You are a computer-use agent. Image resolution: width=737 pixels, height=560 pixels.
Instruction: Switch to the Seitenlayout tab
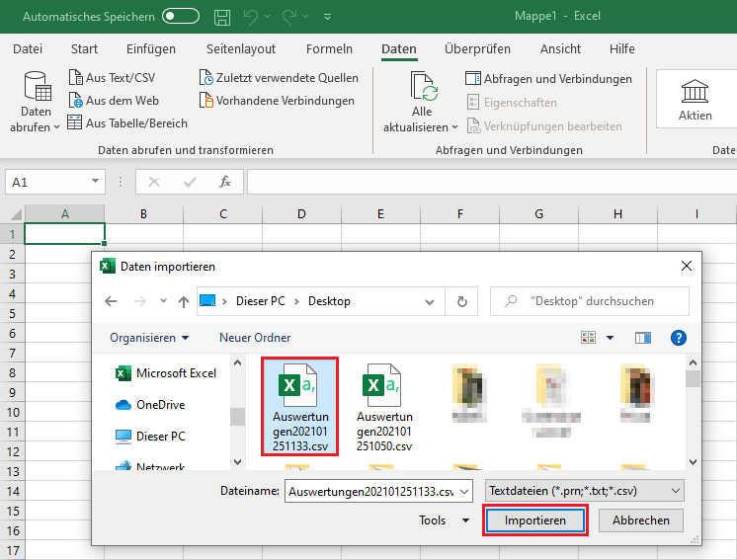click(x=241, y=48)
